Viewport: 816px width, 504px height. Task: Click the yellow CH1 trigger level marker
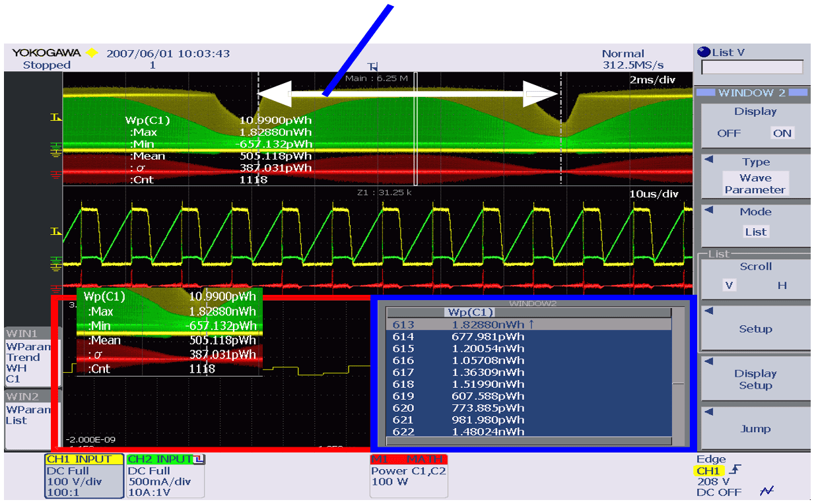[x=56, y=118]
